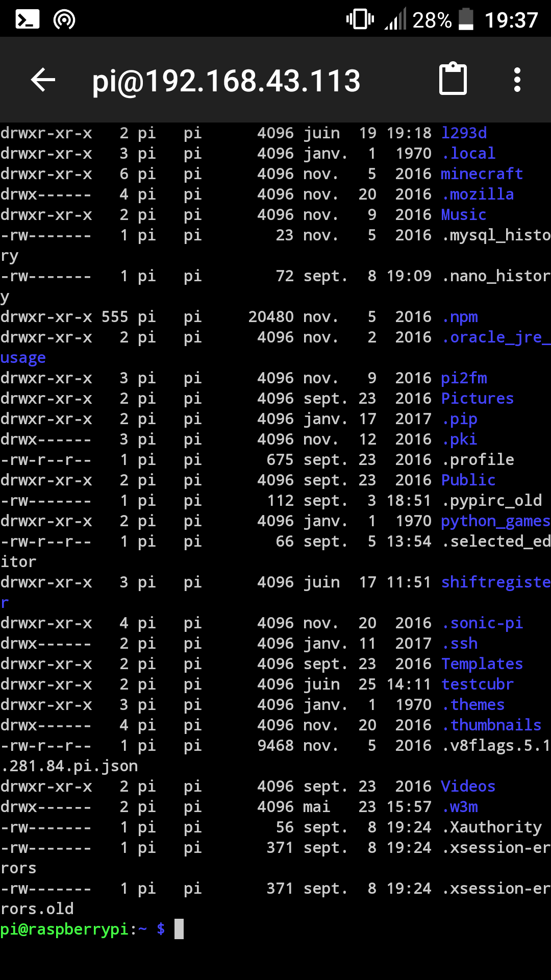Select the testcubr directory name
The image size is (551, 980).
coord(478,684)
